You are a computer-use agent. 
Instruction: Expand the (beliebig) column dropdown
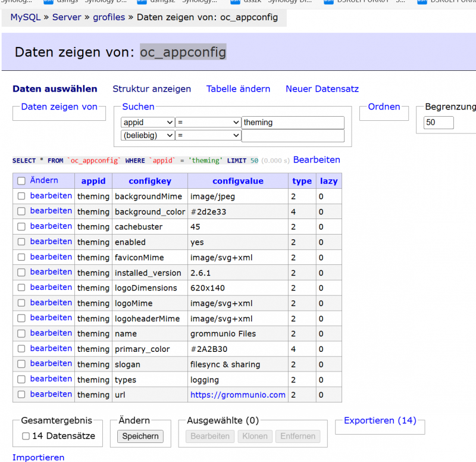tap(148, 136)
